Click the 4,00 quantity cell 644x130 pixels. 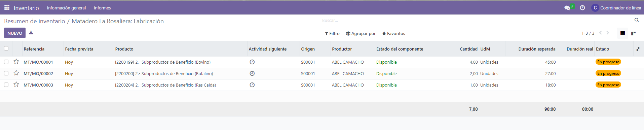pyautogui.click(x=473, y=62)
